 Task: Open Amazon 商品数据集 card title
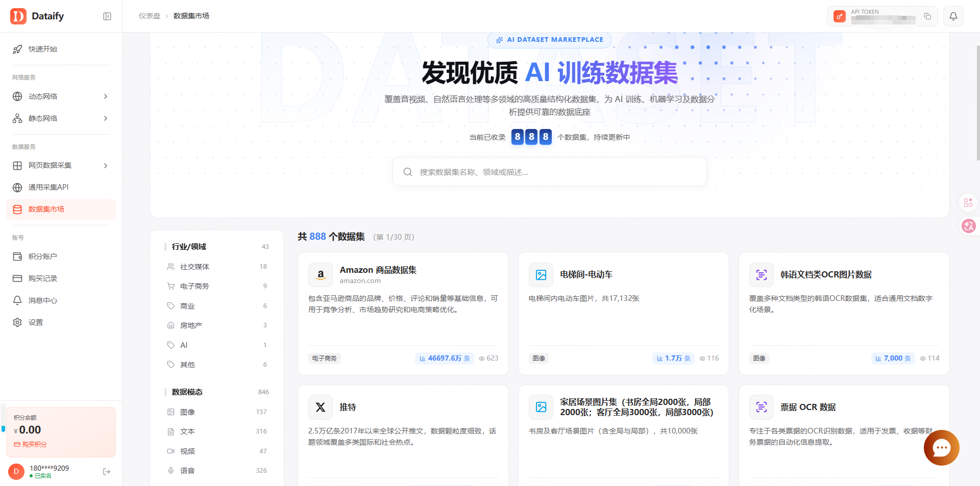(x=378, y=270)
